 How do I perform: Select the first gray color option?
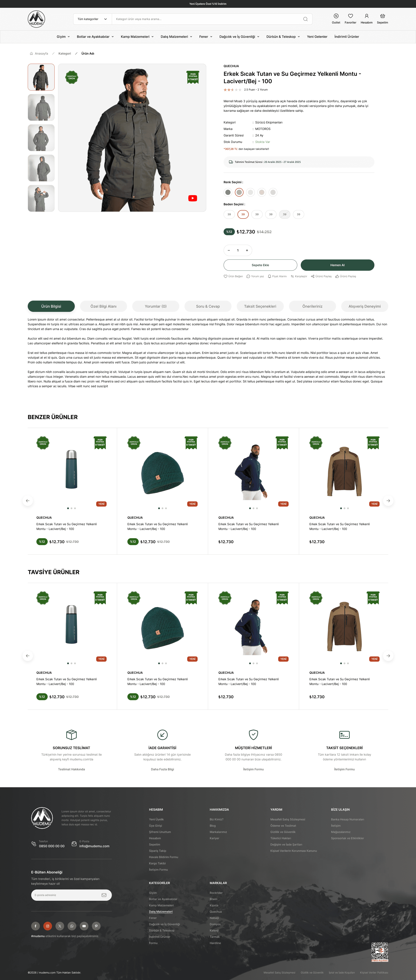click(227, 192)
